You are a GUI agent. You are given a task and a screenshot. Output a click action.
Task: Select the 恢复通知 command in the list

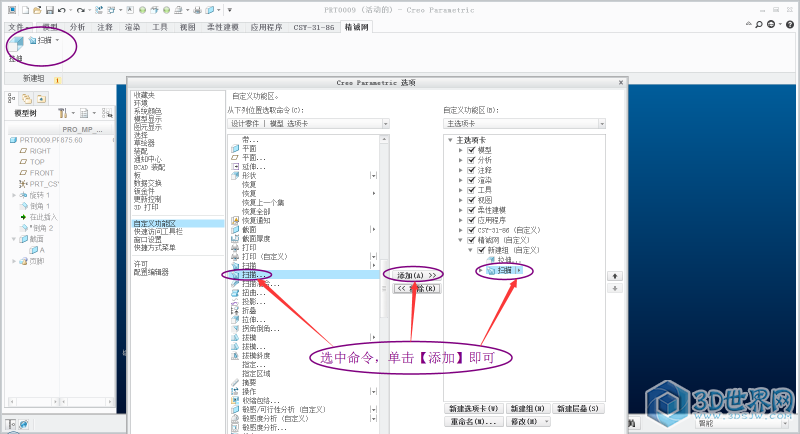pos(251,220)
